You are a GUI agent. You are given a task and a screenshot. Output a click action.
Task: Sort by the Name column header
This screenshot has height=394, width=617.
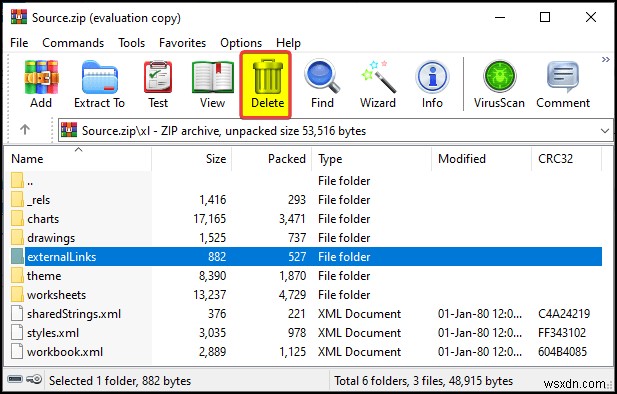79,159
